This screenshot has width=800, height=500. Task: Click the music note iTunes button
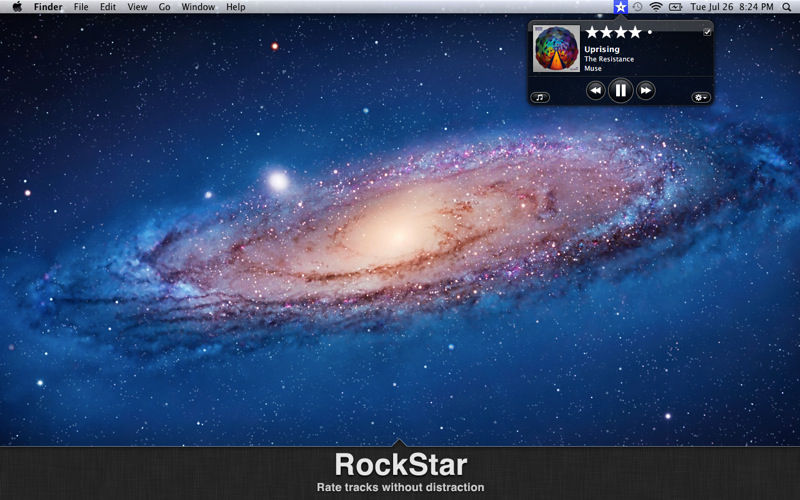pos(540,97)
